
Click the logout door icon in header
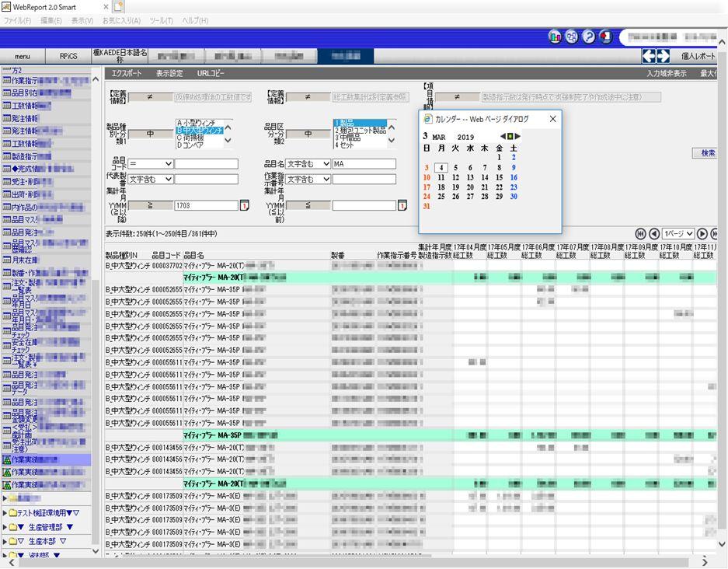coord(605,37)
